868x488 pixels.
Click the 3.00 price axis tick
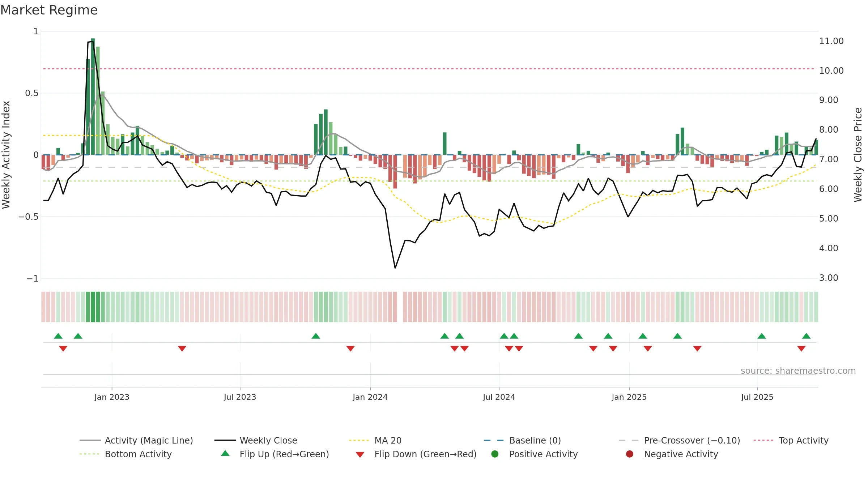[829, 278]
